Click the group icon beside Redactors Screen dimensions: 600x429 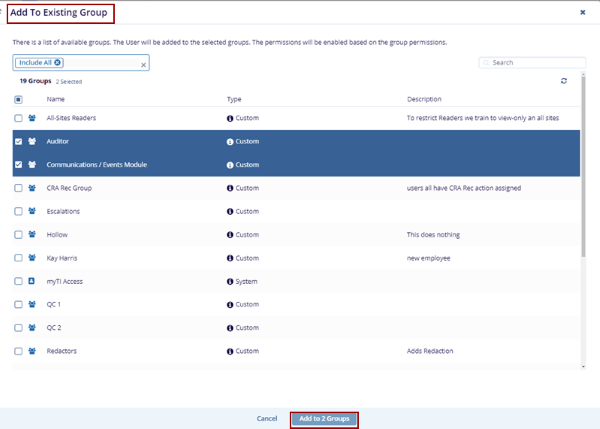32,351
